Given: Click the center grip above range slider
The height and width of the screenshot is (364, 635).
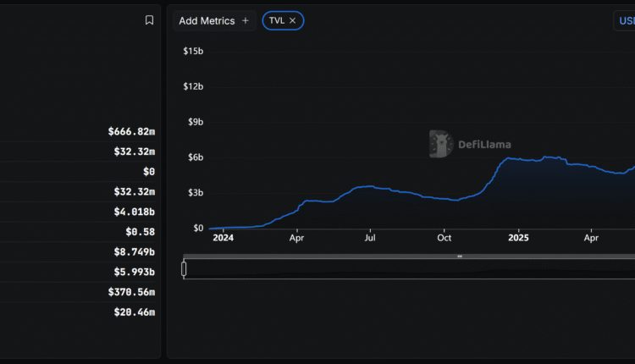Looking at the screenshot, I should pyautogui.click(x=460, y=256).
